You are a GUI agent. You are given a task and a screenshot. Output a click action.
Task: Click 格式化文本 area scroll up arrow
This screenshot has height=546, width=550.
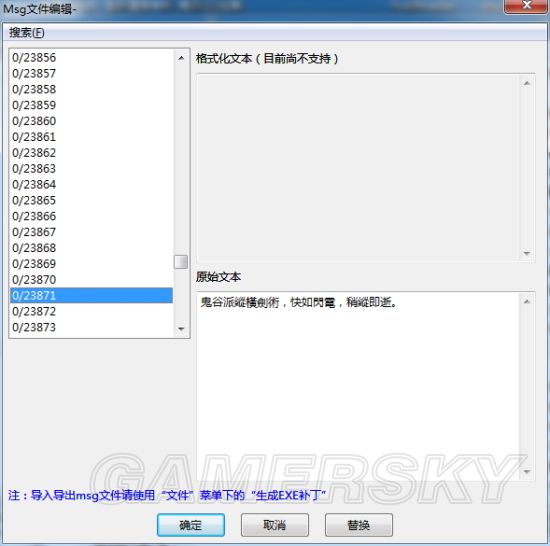coord(527,83)
